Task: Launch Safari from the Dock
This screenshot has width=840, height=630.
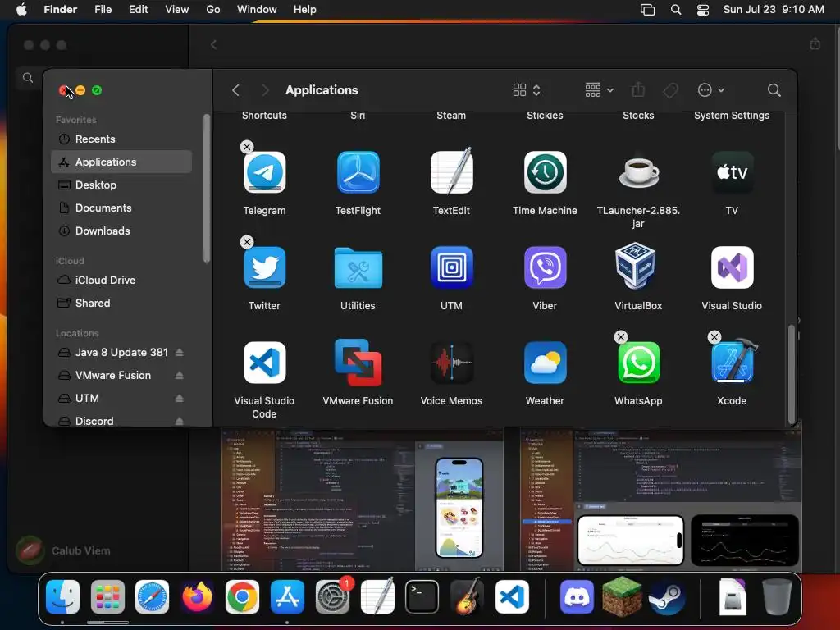Action: [152, 597]
